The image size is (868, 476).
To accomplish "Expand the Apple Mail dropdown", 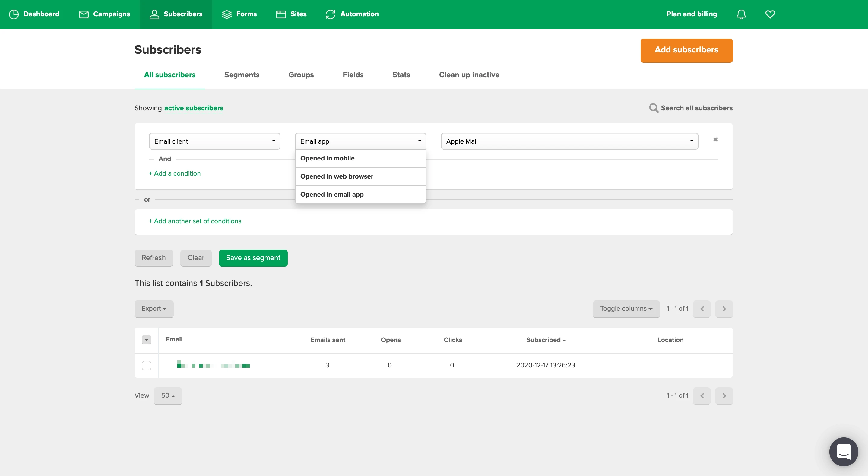I will tap(569, 141).
